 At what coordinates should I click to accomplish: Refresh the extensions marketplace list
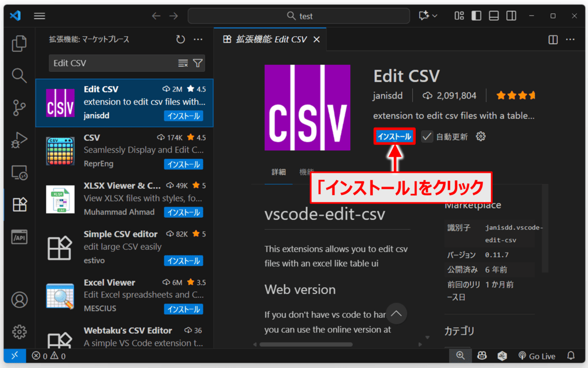point(180,40)
